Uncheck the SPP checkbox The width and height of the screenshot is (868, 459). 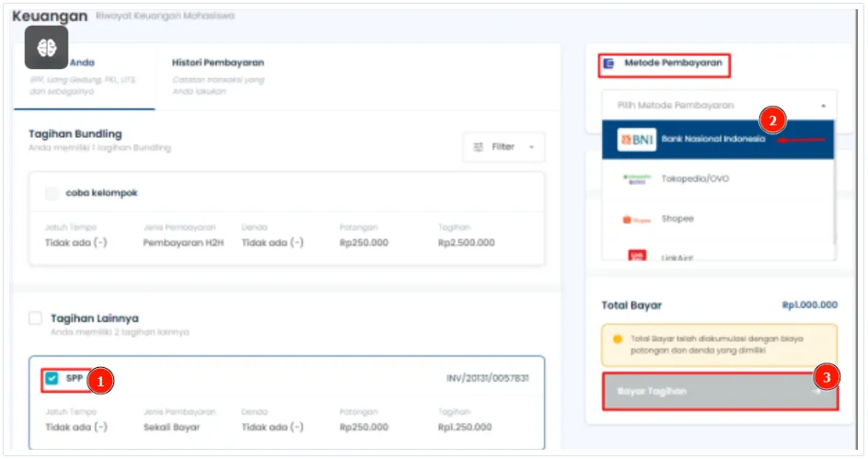52,378
